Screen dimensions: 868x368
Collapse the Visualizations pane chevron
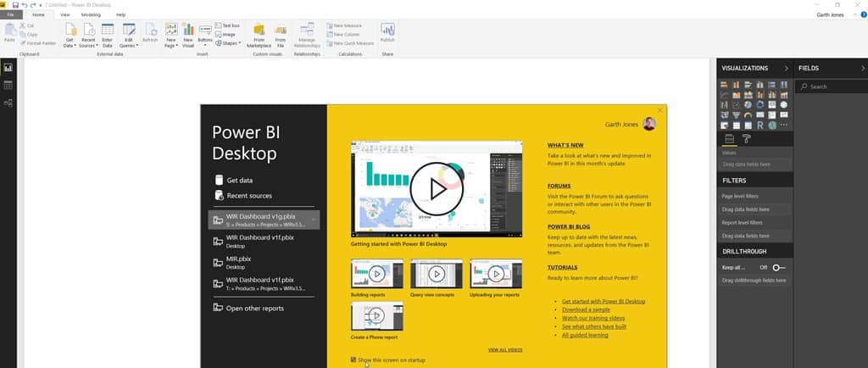pos(786,68)
